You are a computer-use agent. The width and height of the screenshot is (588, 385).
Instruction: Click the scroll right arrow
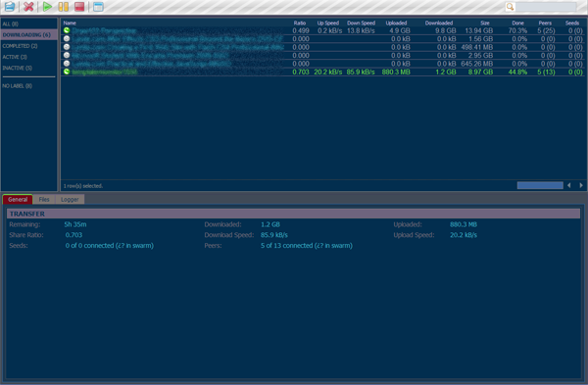click(x=581, y=185)
